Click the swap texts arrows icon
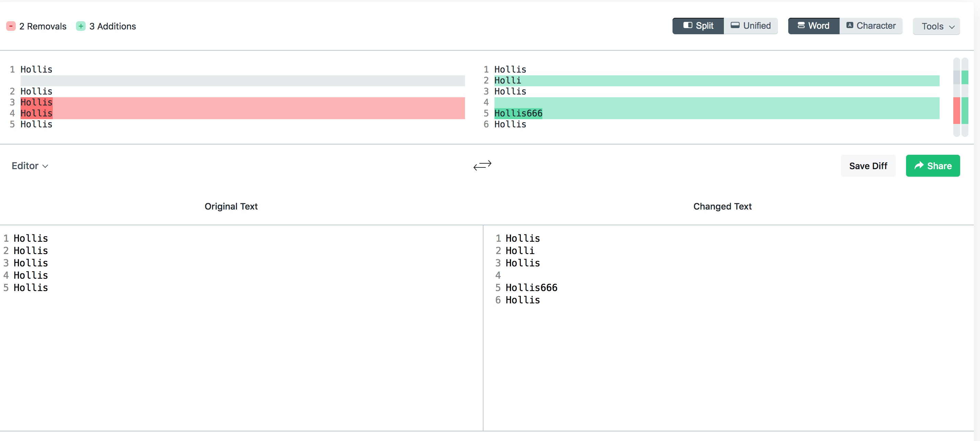980x441 pixels. point(482,165)
